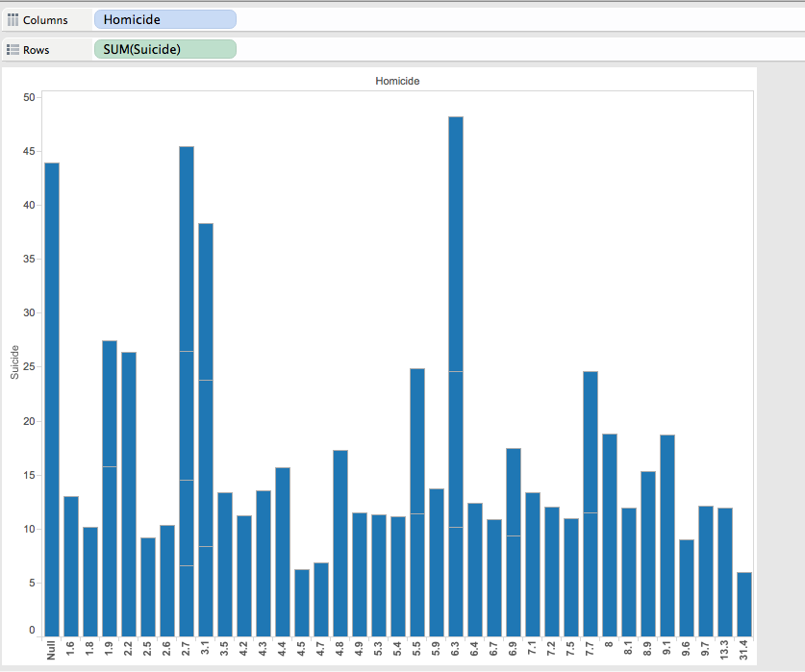Select the SUM(Suicide) pill on Rows

point(164,49)
